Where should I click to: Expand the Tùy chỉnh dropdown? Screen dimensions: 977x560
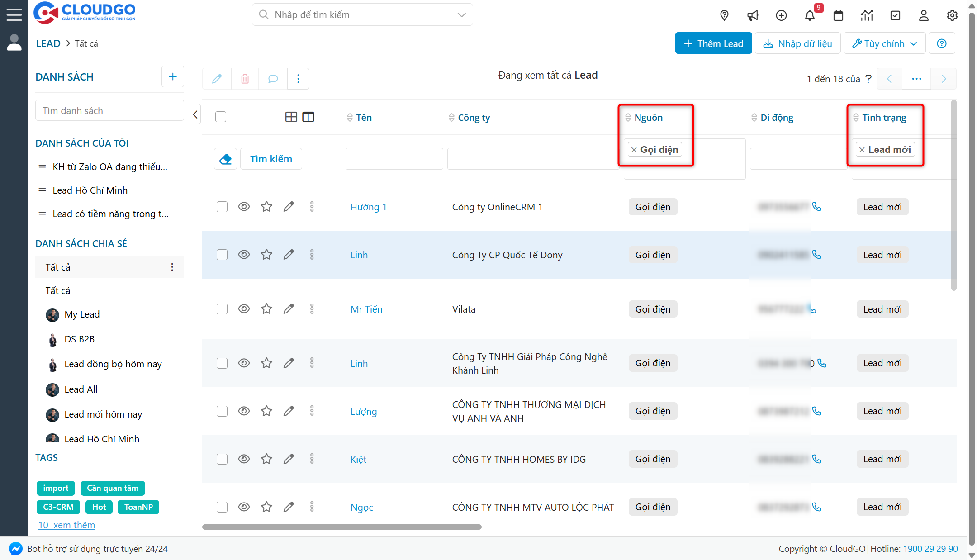(885, 43)
